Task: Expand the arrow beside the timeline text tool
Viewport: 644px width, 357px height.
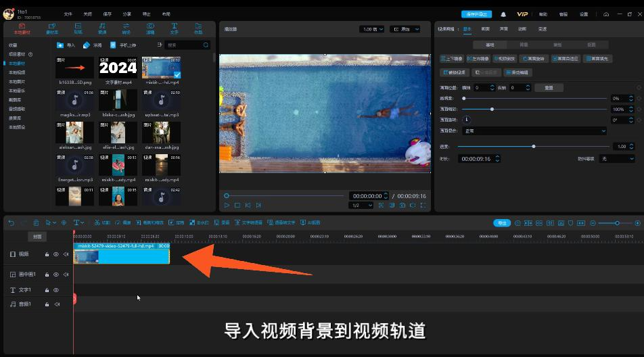Action: [83, 223]
